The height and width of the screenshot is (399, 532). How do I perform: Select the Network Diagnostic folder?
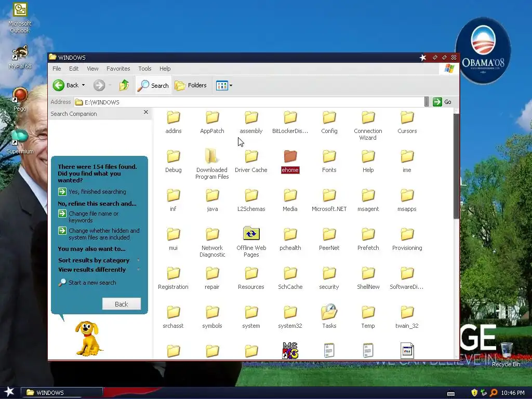click(x=212, y=243)
